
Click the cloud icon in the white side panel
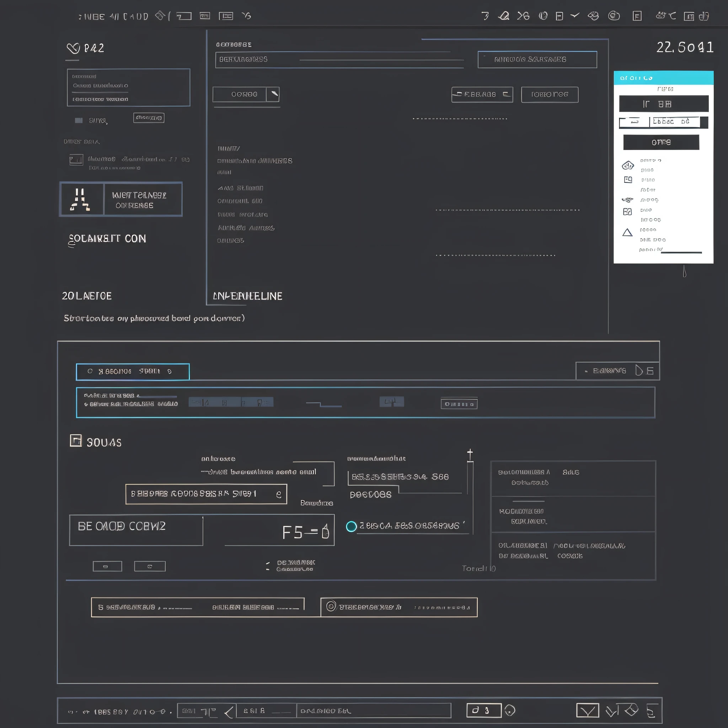point(628,165)
